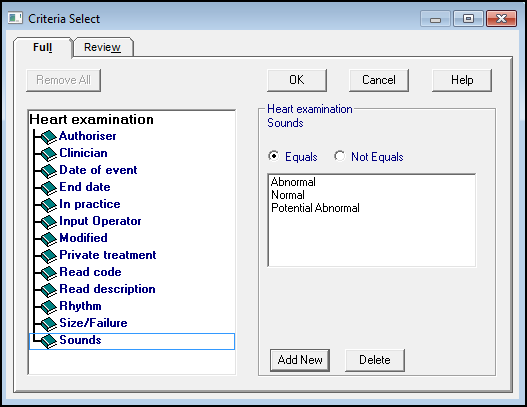Image resolution: width=527 pixels, height=407 pixels.
Task: Click the Private treatment book icon
Action: click(49, 256)
